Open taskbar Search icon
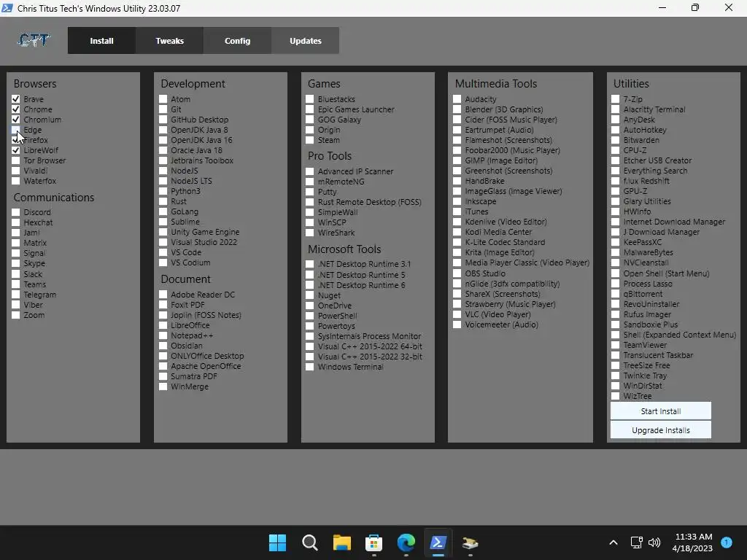Screen dimensions: 747x560 [309, 542]
